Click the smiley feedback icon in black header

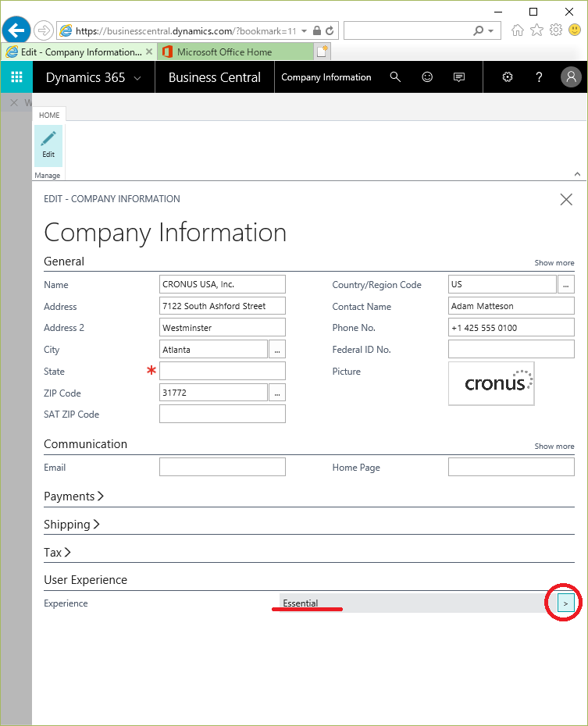click(427, 77)
